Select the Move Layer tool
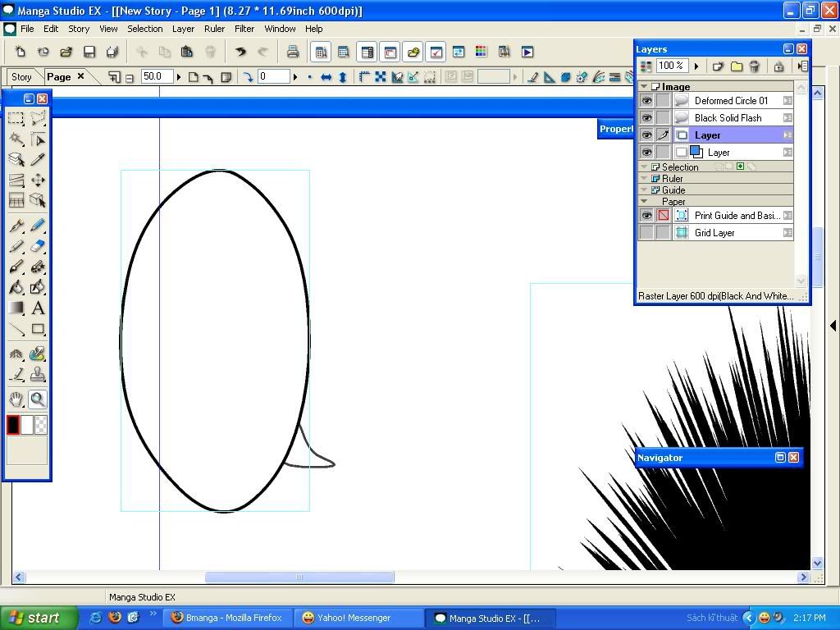 [38, 180]
